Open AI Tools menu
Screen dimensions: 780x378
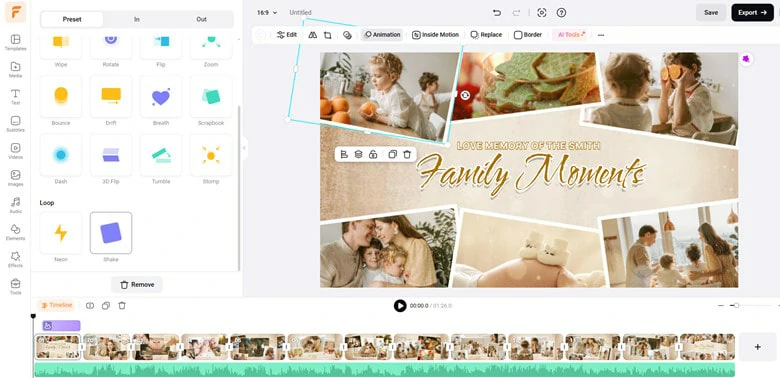(571, 35)
